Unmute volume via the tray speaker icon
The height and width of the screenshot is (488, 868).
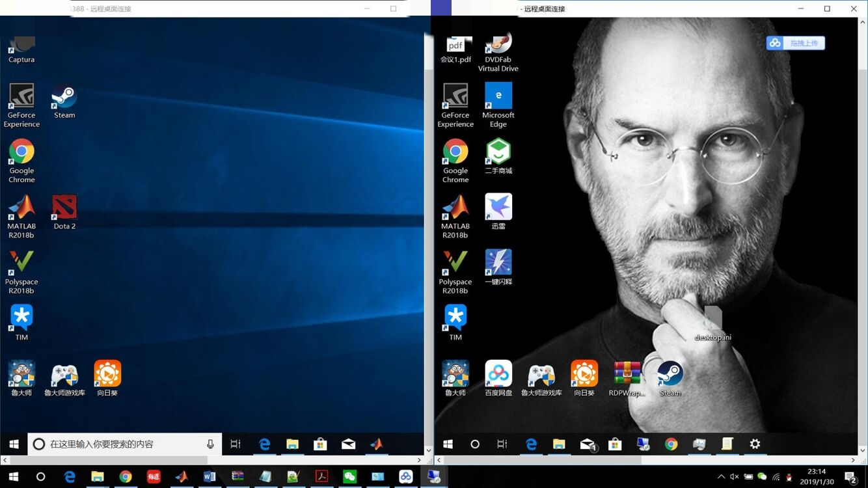coord(734,477)
